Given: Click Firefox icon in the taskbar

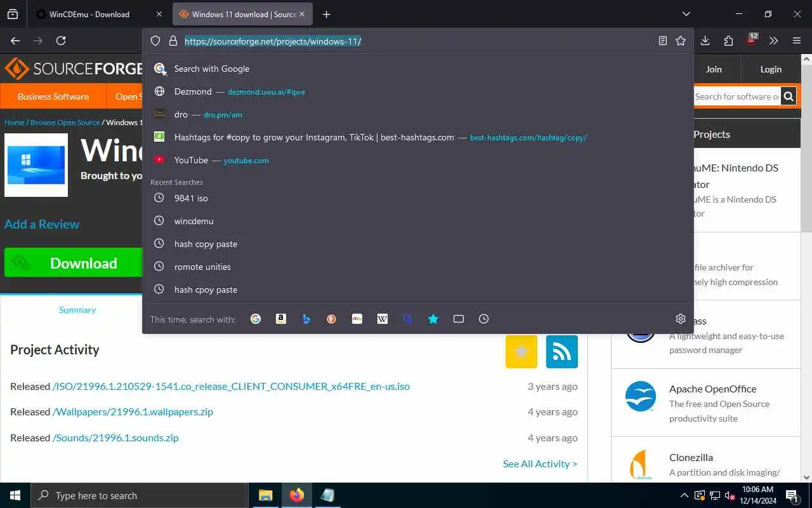Looking at the screenshot, I should [x=297, y=495].
